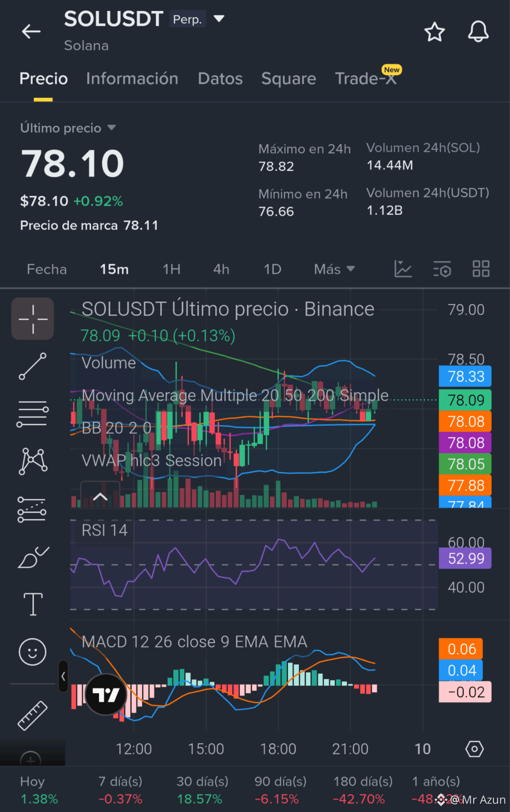Click the 77.88 orange price label
The height and width of the screenshot is (812, 510).
(465, 485)
